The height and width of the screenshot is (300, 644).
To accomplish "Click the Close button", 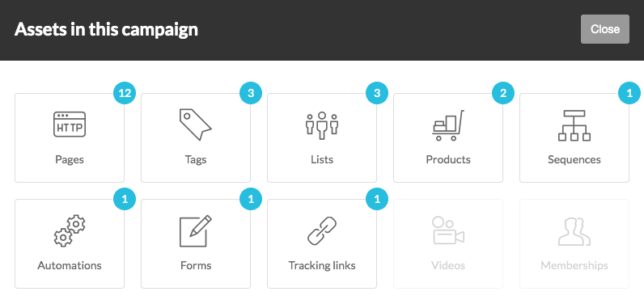I will coord(605,29).
